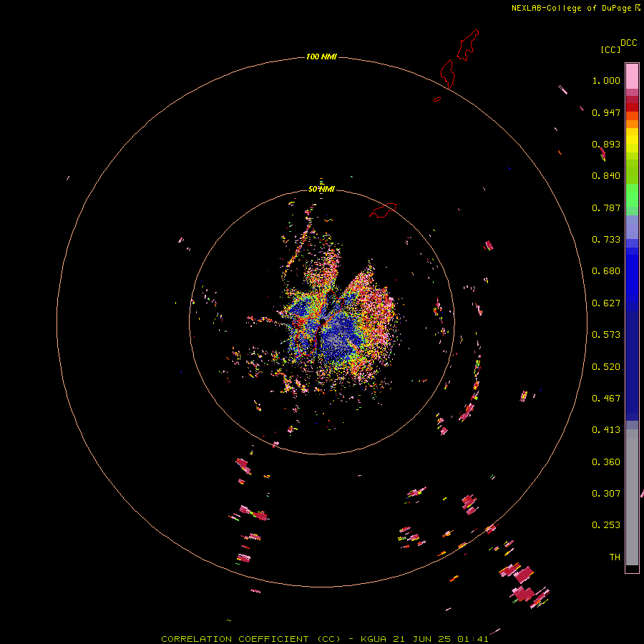644x644 pixels.
Task: Click the 0.360 scale value
Action: click(606, 462)
